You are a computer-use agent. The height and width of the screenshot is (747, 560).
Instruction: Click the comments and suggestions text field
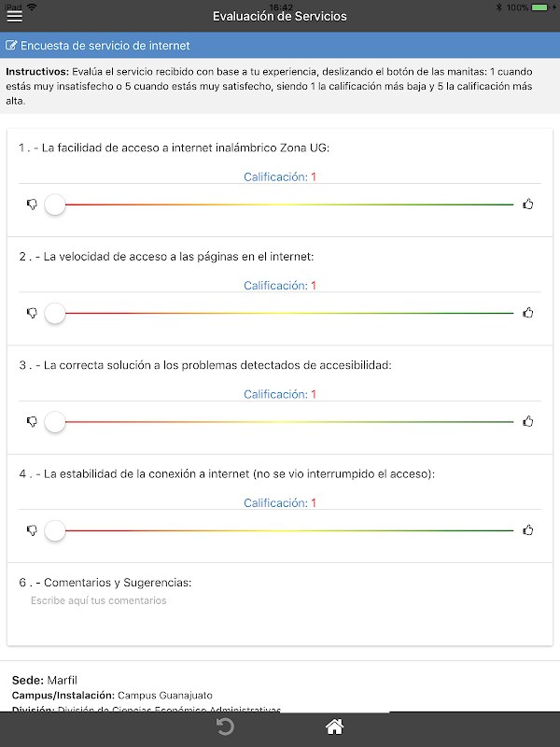tap(280, 601)
